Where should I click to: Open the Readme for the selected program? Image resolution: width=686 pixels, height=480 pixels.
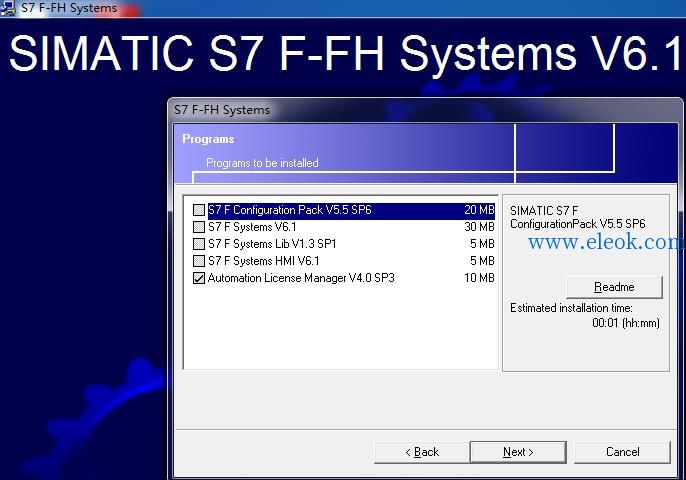coord(614,287)
